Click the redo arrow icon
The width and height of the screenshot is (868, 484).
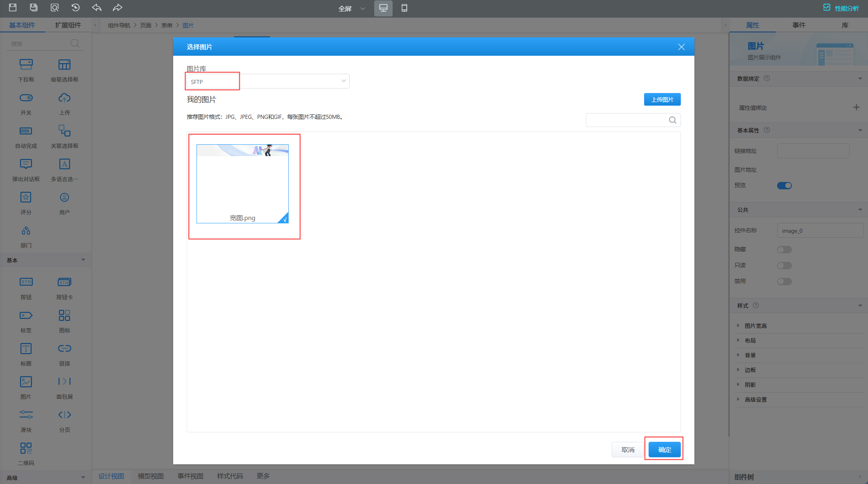tap(118, 7)
